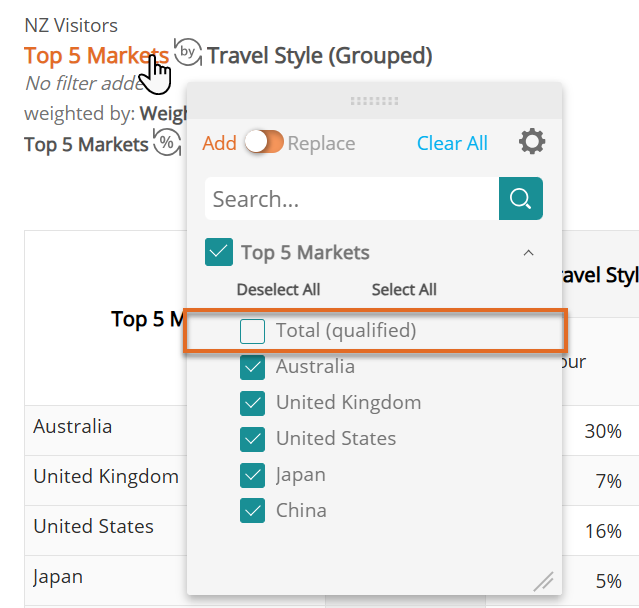The width and height of the screenshot is (639, 608).
Task: Toggle the Top 5 Markets group checkbox
Action: tap(219, 252)
